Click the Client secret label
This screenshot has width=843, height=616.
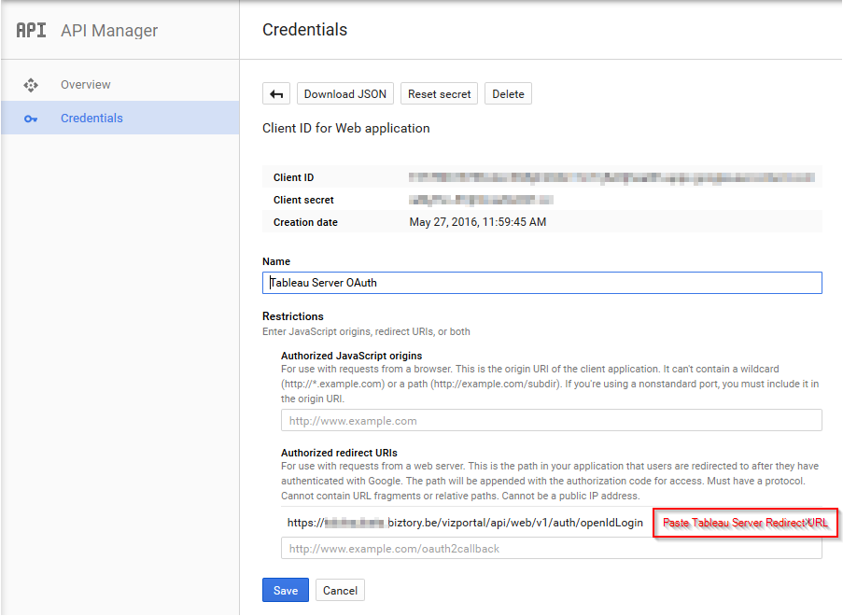click(x=303, y=200)
